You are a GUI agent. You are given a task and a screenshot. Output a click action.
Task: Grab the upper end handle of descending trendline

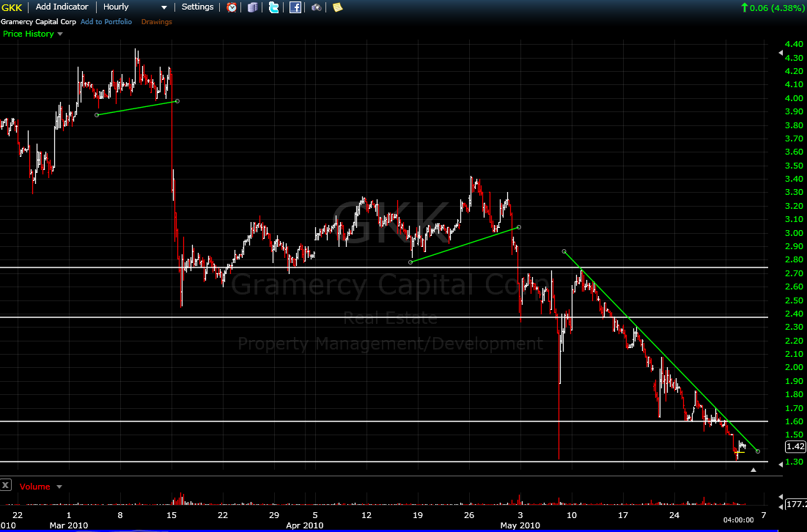(x=564, y=251)
